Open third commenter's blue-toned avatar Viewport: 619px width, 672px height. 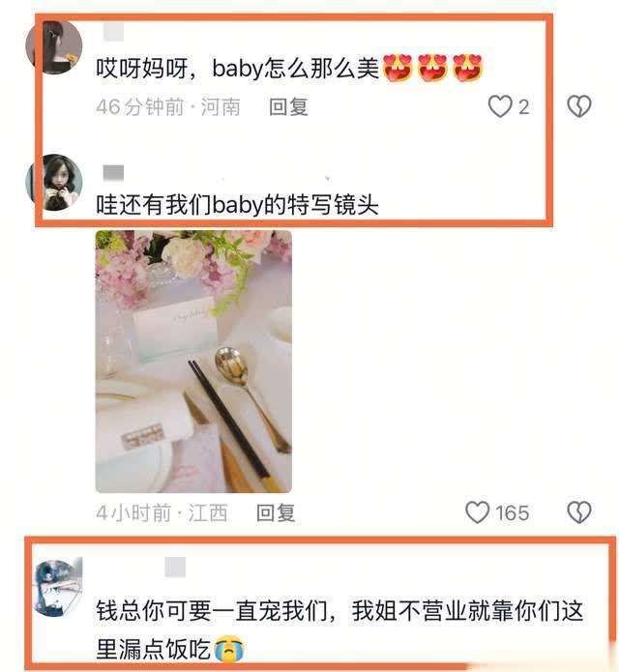(58, 586)
